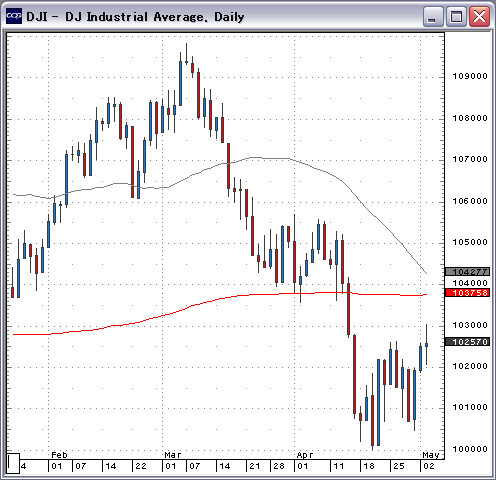This screenshot has width=496, height=480.
Task: Click the 109000 price axis label
Action: [470, 76]
